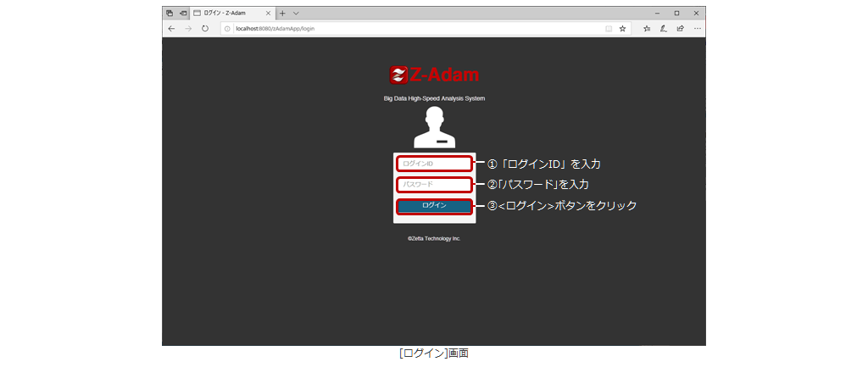This screenshot has height=373, width=868.
Task: Click the set these tabs aside icon
Action: 183,14
